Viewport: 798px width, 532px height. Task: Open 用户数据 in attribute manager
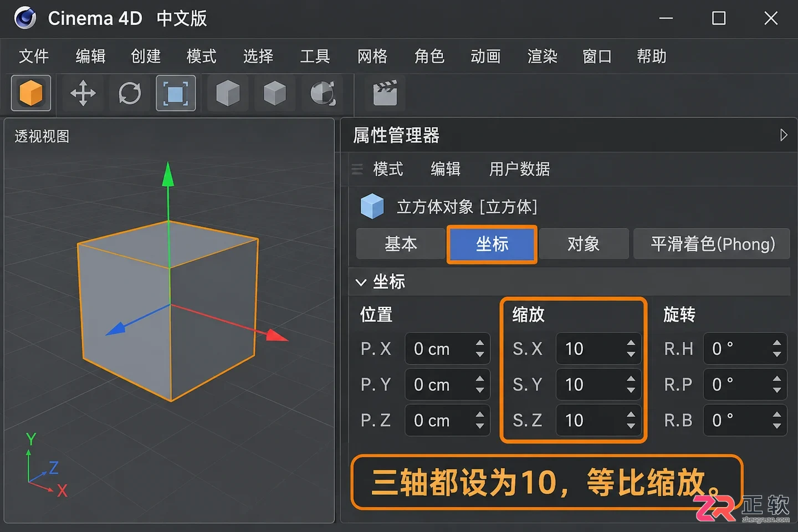pyautogui.click(x=519, y=169)
